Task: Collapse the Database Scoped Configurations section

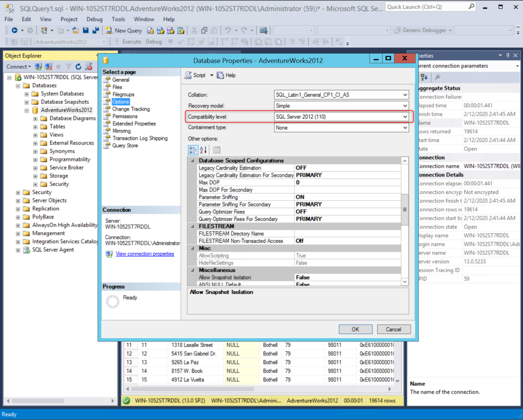Action: point(192,160)
